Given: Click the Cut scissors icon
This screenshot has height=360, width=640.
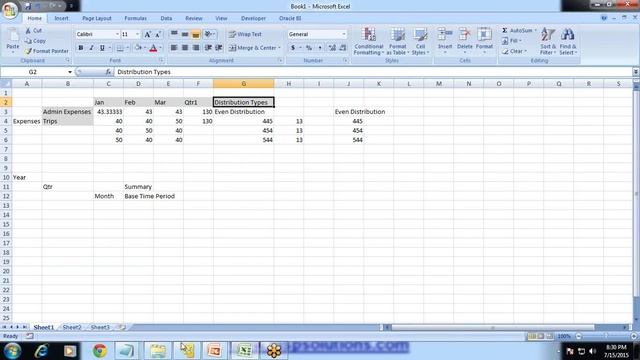Looking at the screenshot, I should 28,31.
